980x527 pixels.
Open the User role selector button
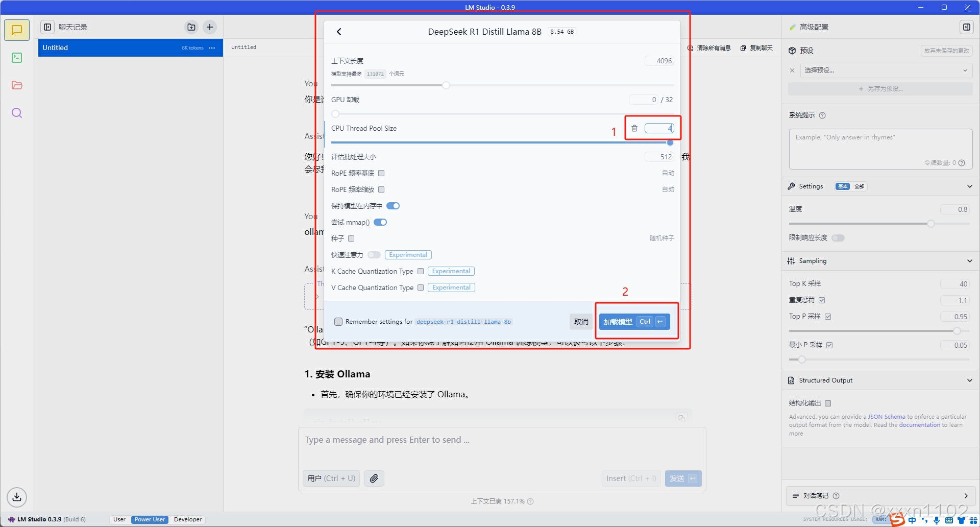click(331, 478)
